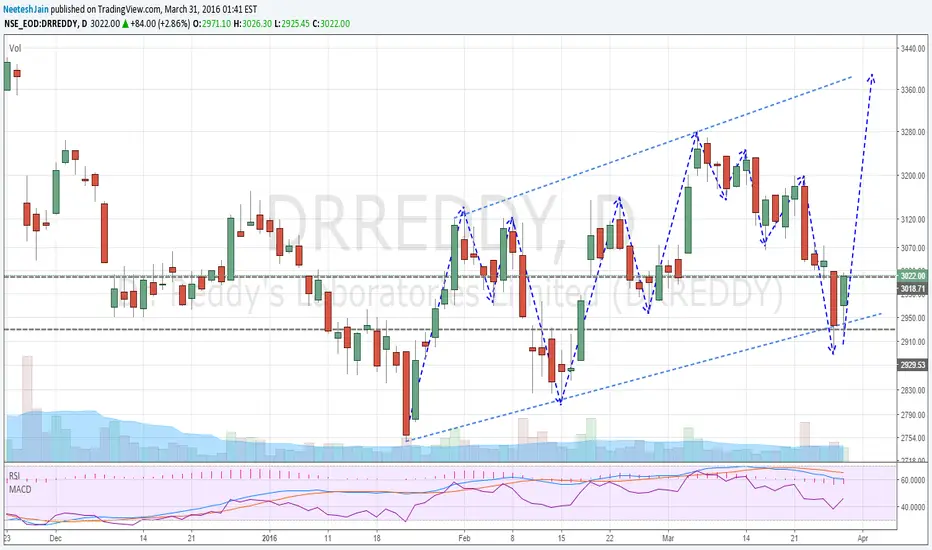Click the C:3022.00 close price value
The image size is (932, 550).
(x=331, y=24)
